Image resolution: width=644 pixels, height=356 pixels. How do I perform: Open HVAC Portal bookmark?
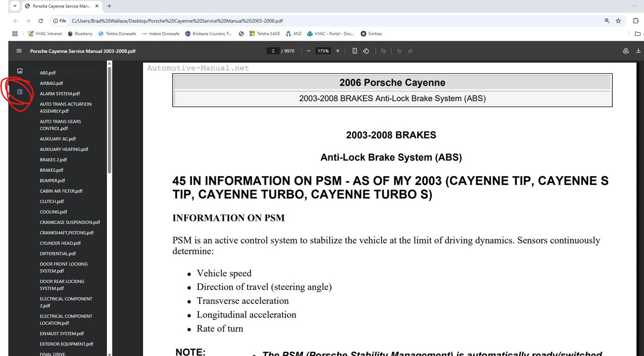pos(331,33)
